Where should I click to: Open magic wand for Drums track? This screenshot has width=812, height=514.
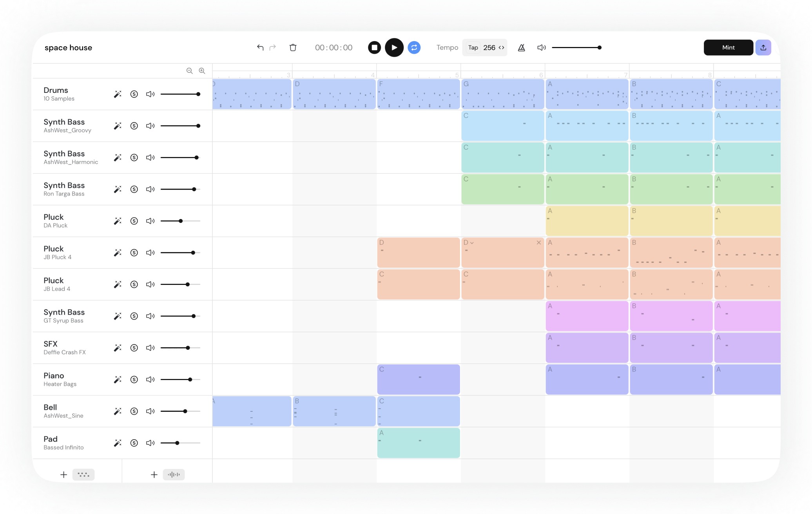[118, 94]
